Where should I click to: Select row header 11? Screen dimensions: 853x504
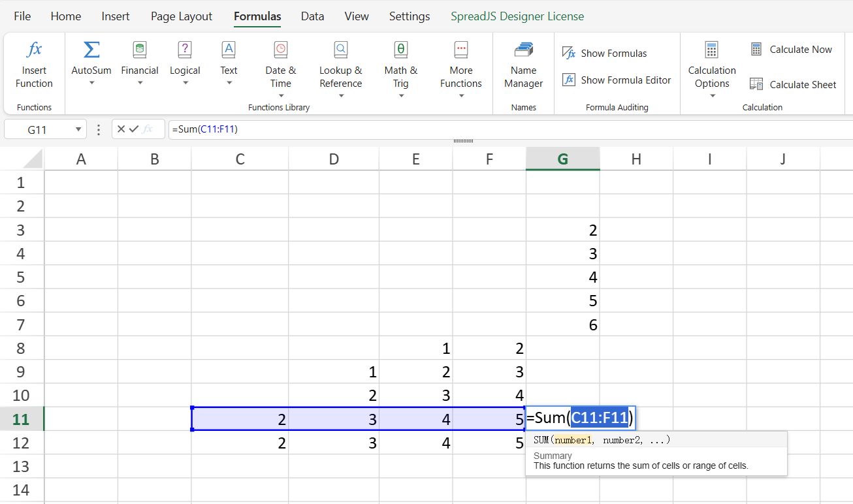[x=22, y=418]
